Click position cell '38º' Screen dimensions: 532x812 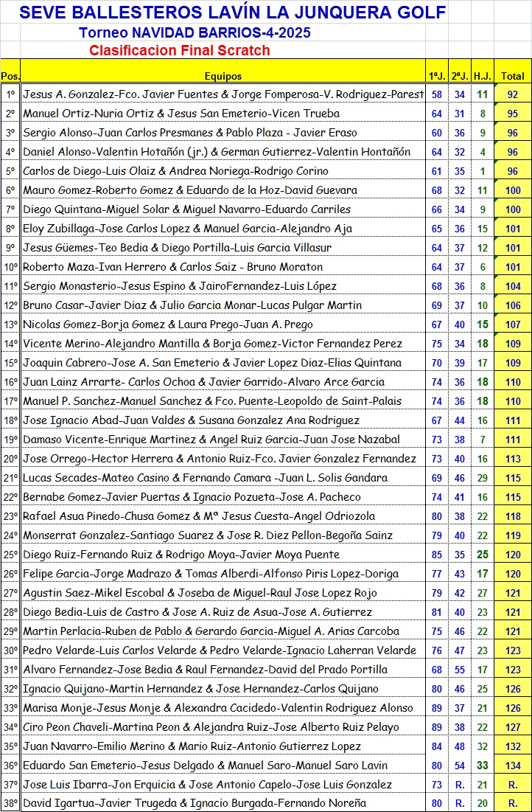pyautogui.click(x=10, y=803)
